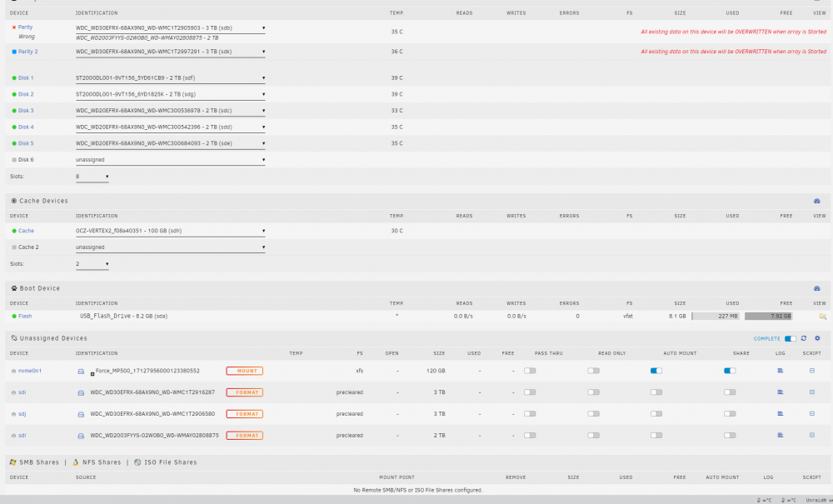The width and height of the screenshot is (833, 504).
Task: Open the log icon for sdi
Action: [781, 392]
